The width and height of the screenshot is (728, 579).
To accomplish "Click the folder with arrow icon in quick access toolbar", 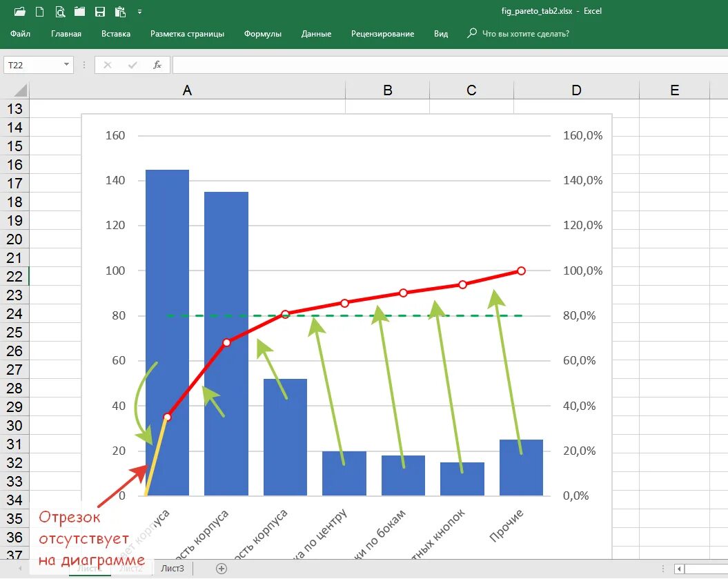I will click(x=80, y=12).
